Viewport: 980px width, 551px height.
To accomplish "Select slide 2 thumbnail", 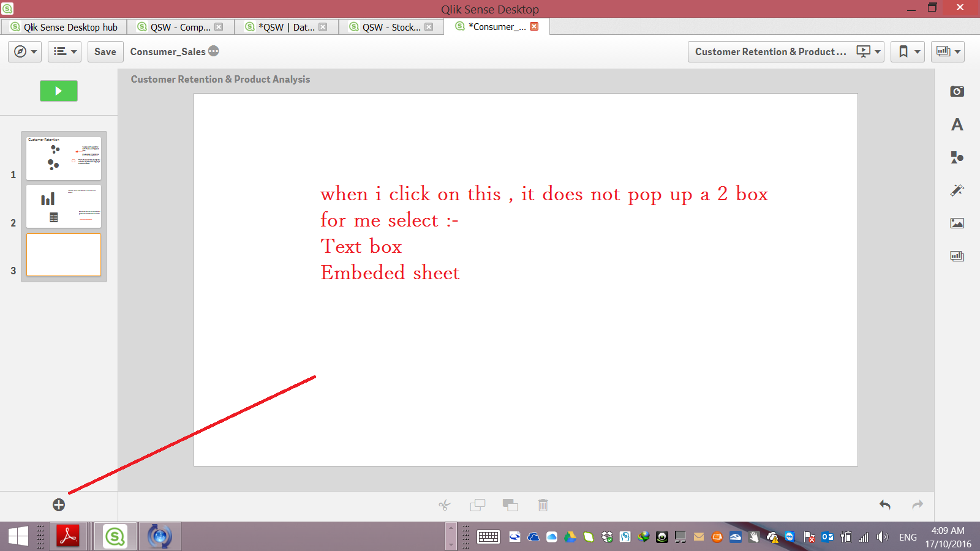I will [x=64, y=207].
